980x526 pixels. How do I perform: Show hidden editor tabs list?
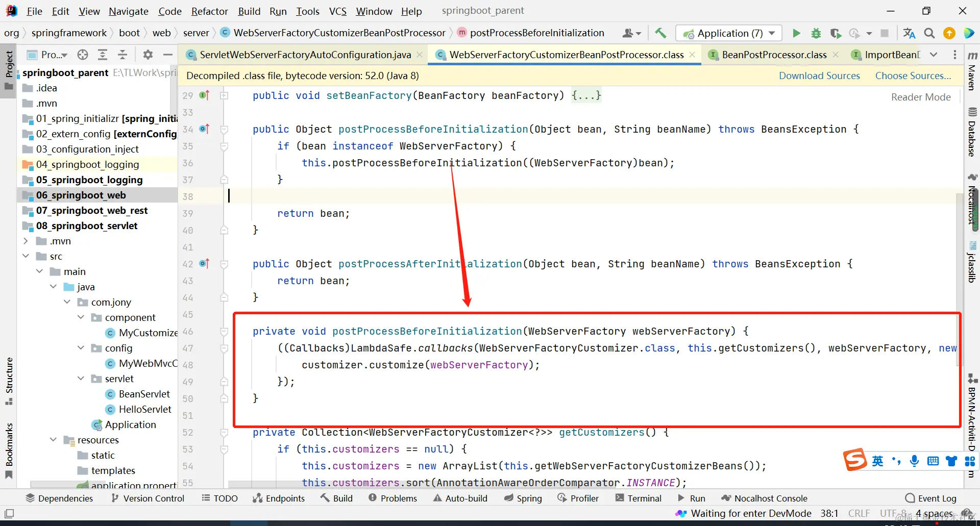[934, 55]
